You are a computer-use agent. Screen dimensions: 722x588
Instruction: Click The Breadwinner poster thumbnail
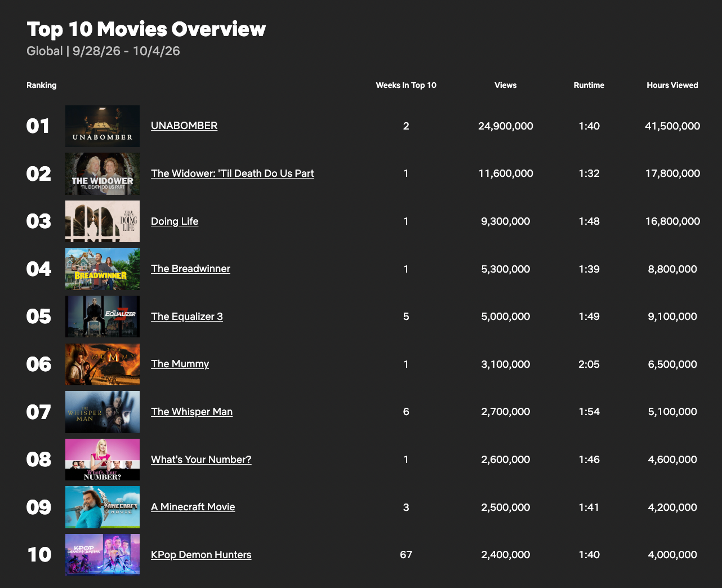pos(102,269)
